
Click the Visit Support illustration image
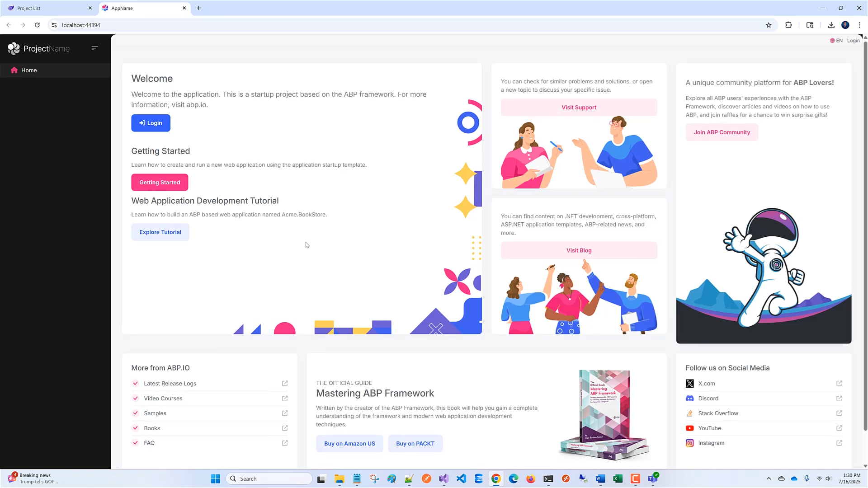(579, 152)
